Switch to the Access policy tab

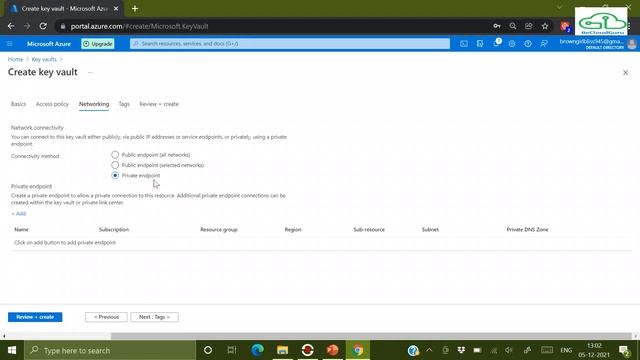52,104
